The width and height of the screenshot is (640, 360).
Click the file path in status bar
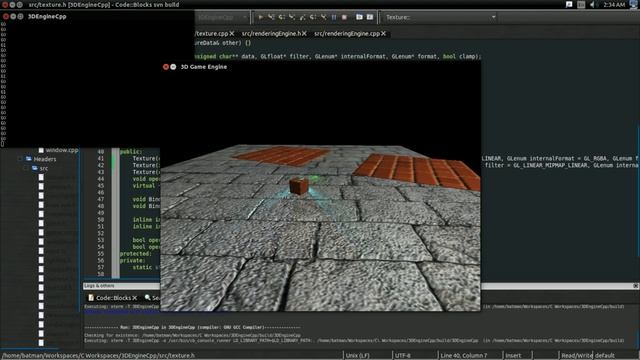(98, 356)
